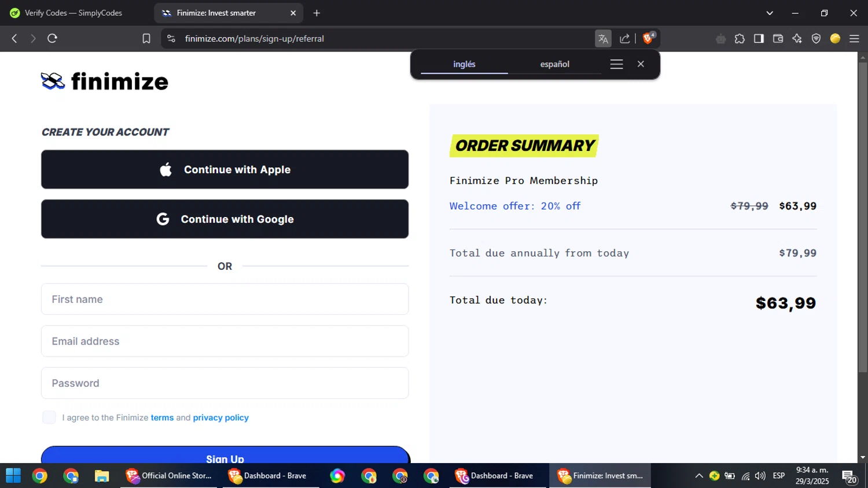Screen dimensions: 868x488
Task: Open a new browser tab
Action: [317, 13]
